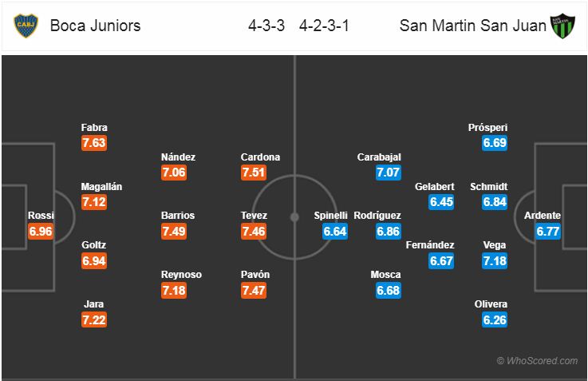Open the Boca Juniors team name

(95, 26)
